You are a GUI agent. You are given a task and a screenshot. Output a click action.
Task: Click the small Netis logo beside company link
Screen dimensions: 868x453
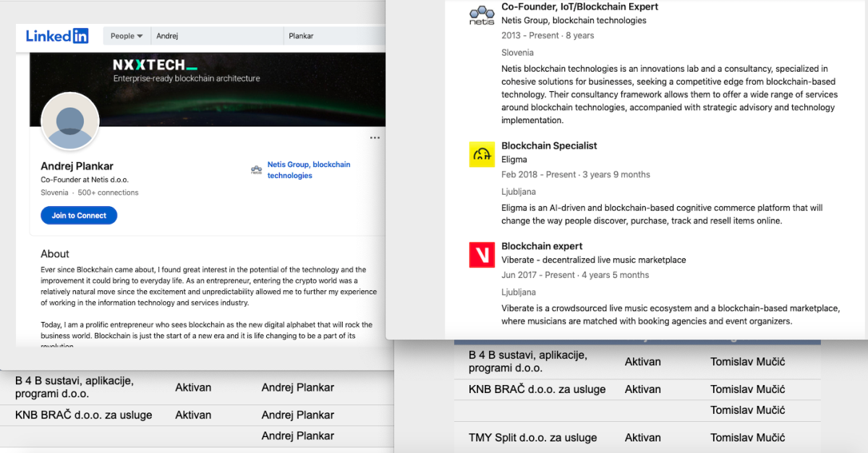click(256, 170)
